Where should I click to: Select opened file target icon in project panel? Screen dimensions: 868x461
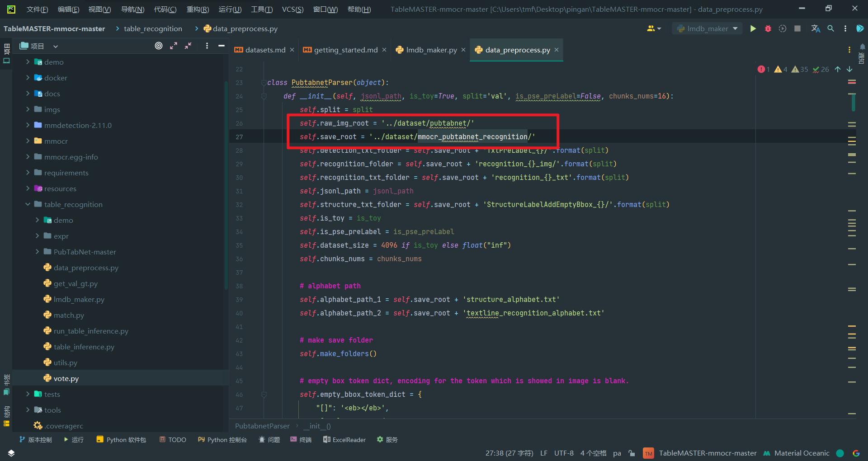coord(159,46)
